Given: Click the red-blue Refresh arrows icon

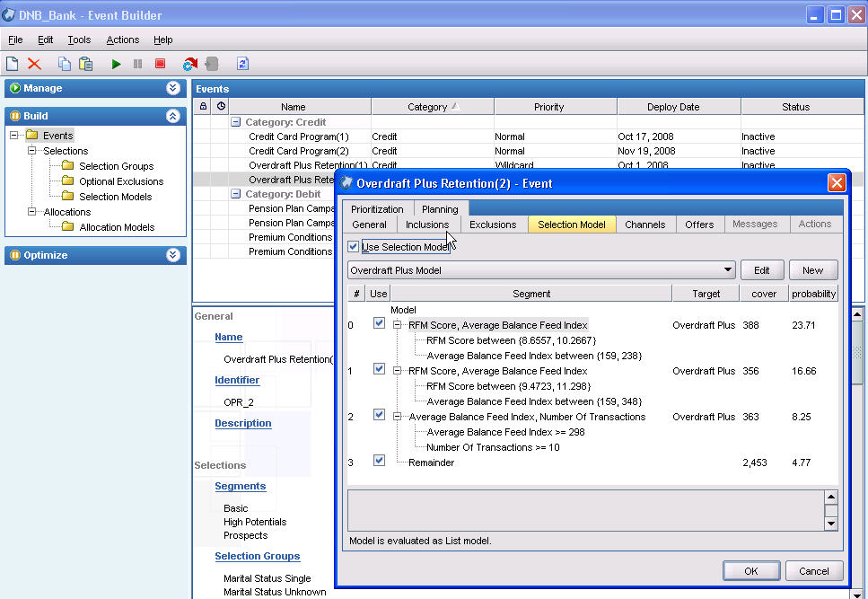Looking at the screenshot, I should (190, 65).
